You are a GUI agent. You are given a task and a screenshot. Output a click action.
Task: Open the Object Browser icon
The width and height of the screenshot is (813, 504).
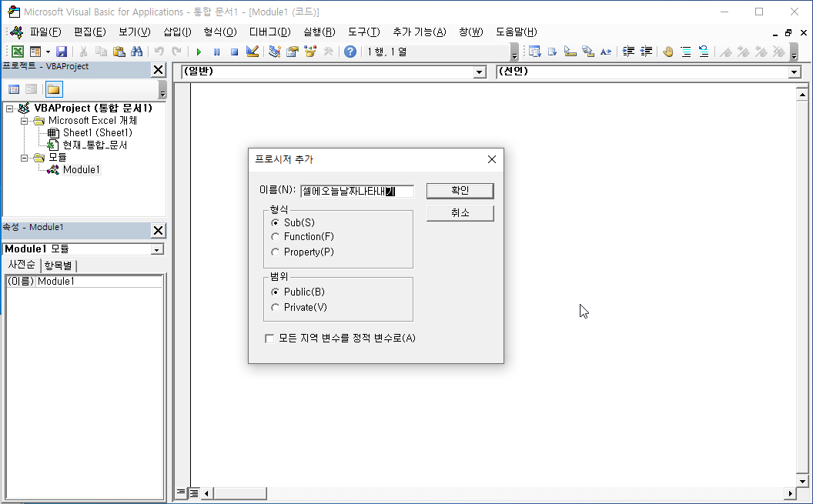point(310,51)
